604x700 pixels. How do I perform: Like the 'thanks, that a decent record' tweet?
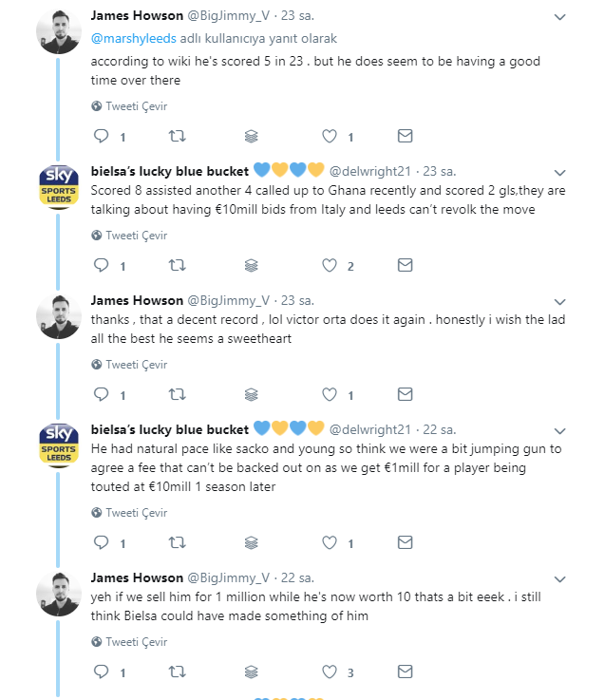[x=330, y=395]
